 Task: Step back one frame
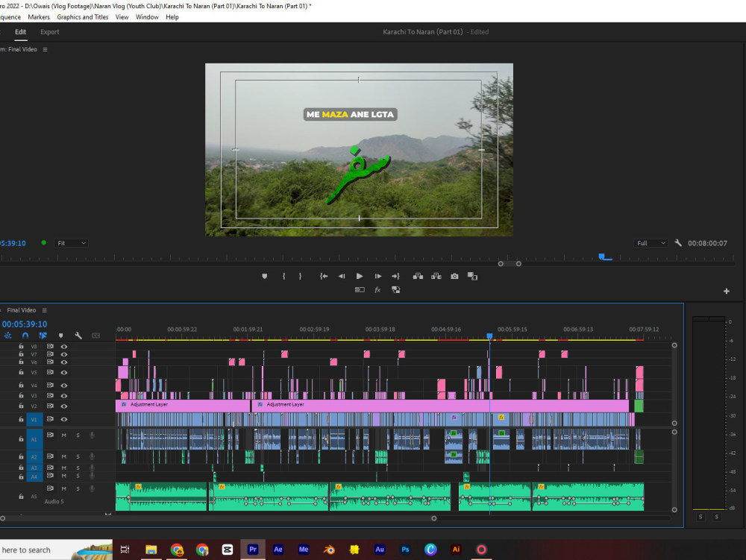(342, 276)
